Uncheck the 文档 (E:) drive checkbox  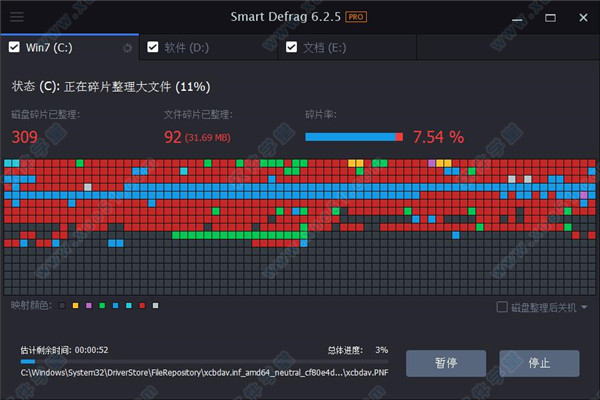pyautogui.click(x=291, y=47)
